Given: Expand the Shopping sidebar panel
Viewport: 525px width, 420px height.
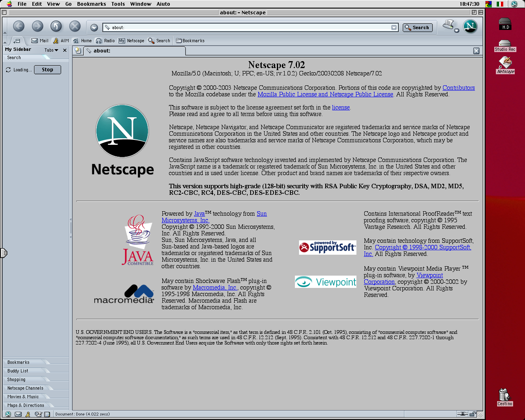Looking at the screenshot, I should (x=36, y=379).
